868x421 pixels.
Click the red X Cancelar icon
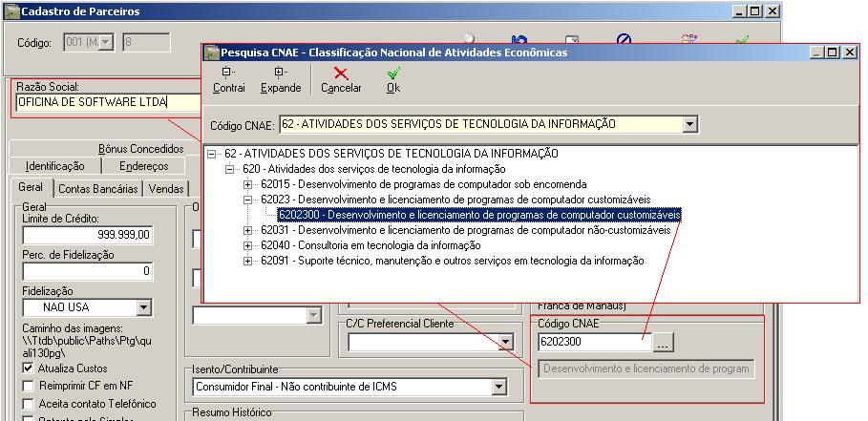pos(342,73)
